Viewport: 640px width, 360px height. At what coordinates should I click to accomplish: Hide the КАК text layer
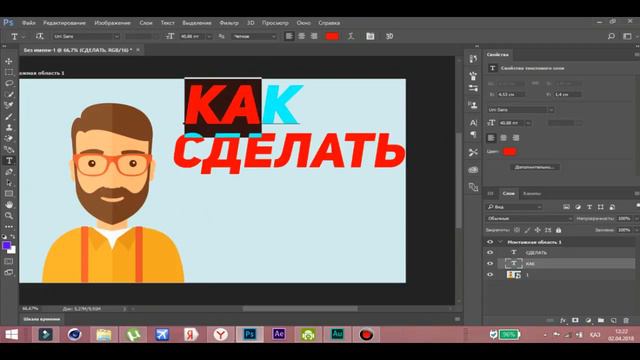click(490, 264)
